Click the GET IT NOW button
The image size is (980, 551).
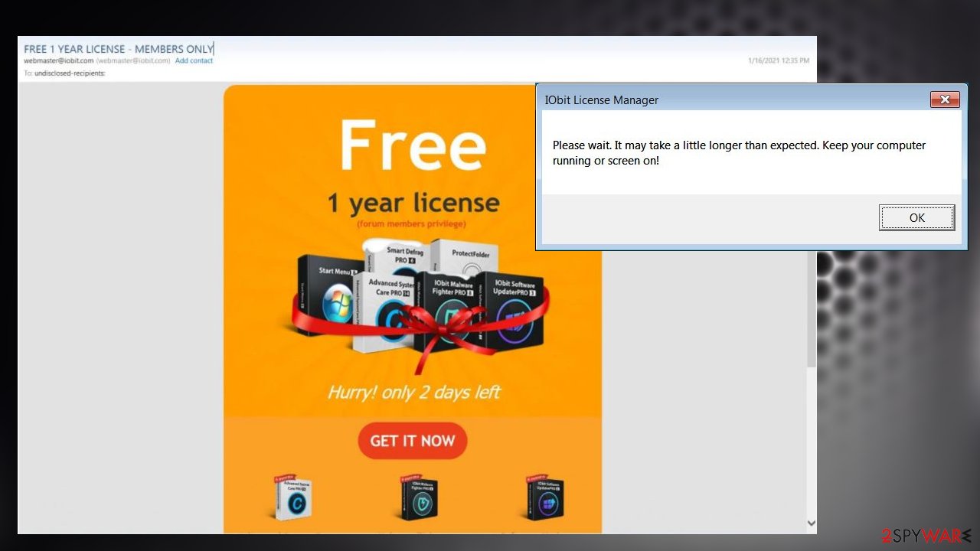412,441
